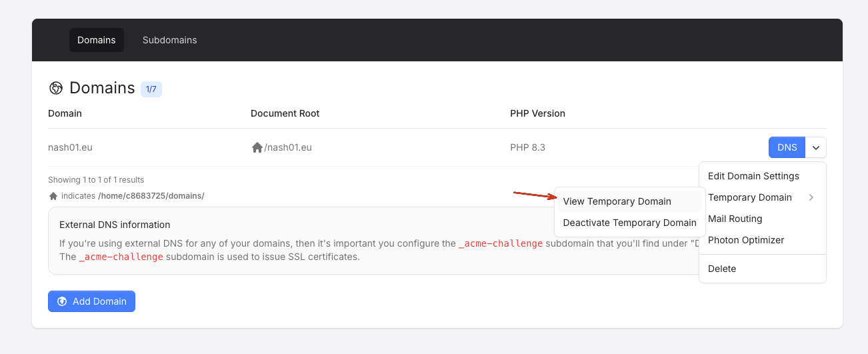The height and width of the screenshot is (354, 868).
Task: Open Edit Domain Settings
Action: tap(753, 176)
